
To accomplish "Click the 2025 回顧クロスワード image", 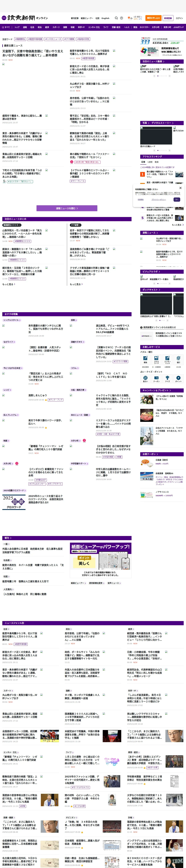I will coord(14,502).
